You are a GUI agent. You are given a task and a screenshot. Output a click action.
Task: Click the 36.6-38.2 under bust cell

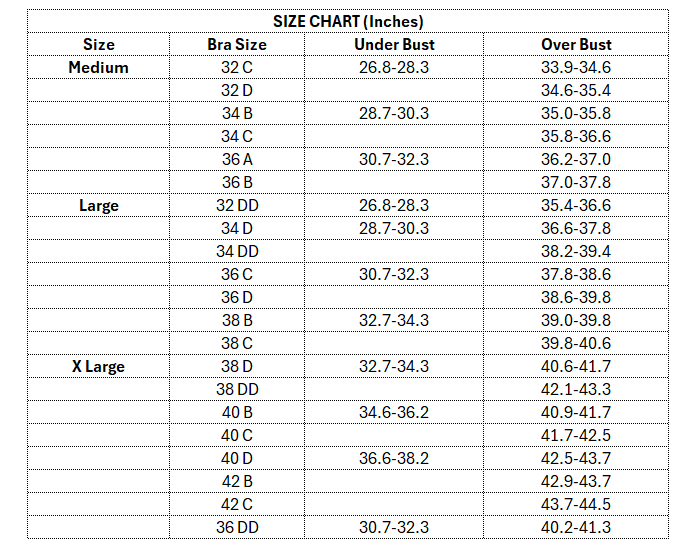pos(394,458)
